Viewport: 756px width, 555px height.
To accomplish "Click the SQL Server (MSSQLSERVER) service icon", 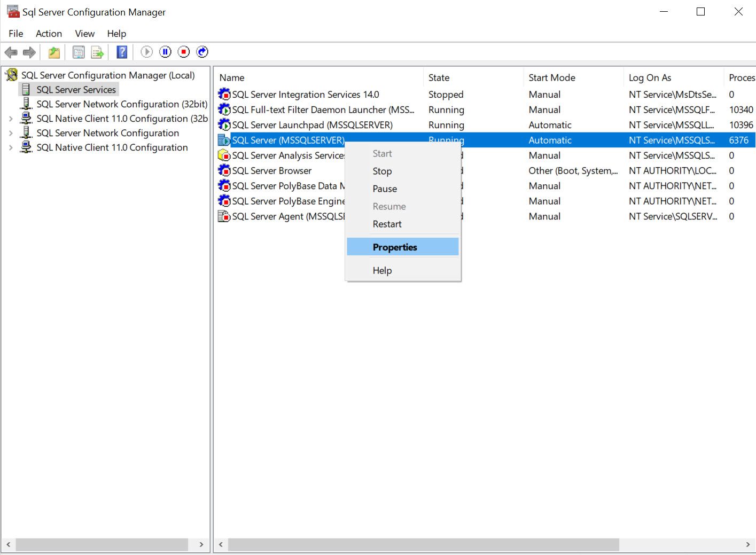I will [x=224, y=140].
